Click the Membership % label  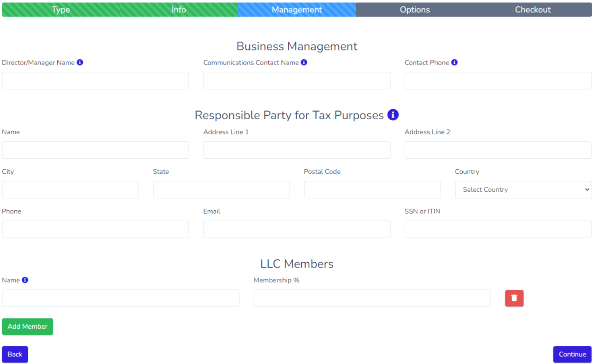(x=276, y=280)
